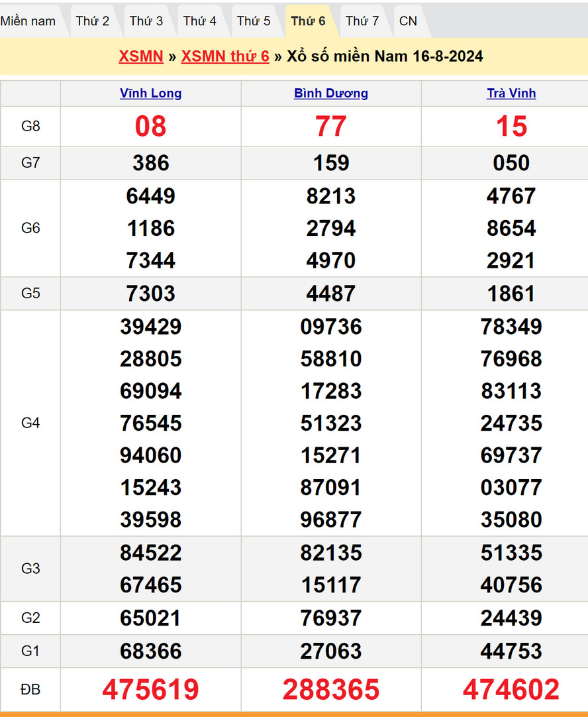
Task: Follow the XSMN thứ 6 link
Action: click(x=225, y=56)
